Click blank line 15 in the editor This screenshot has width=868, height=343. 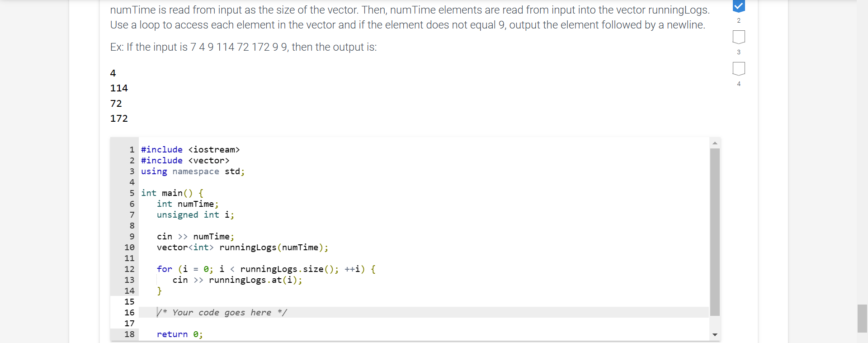tap(424, 301)
